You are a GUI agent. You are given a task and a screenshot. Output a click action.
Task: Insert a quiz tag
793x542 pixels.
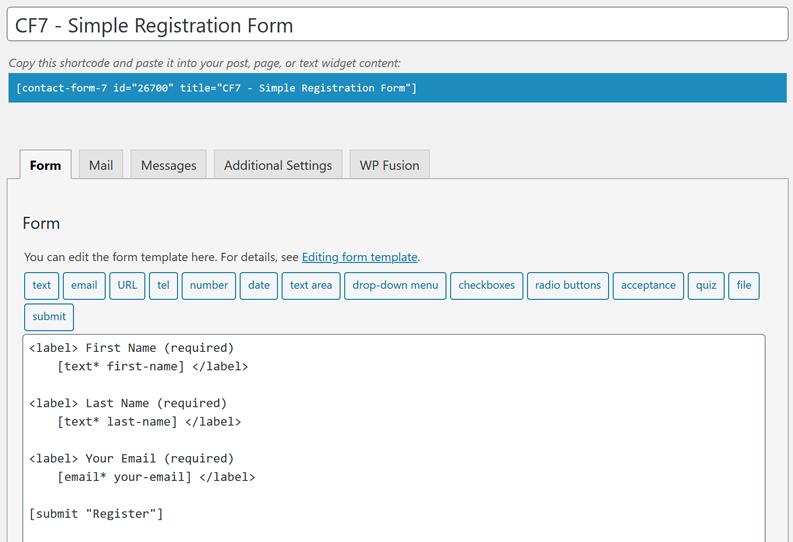[706, 286]
